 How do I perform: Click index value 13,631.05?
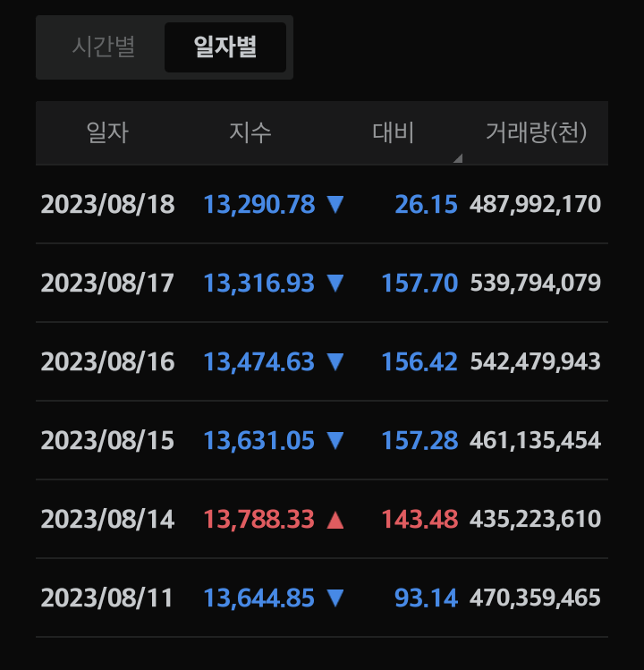[259, 440]
